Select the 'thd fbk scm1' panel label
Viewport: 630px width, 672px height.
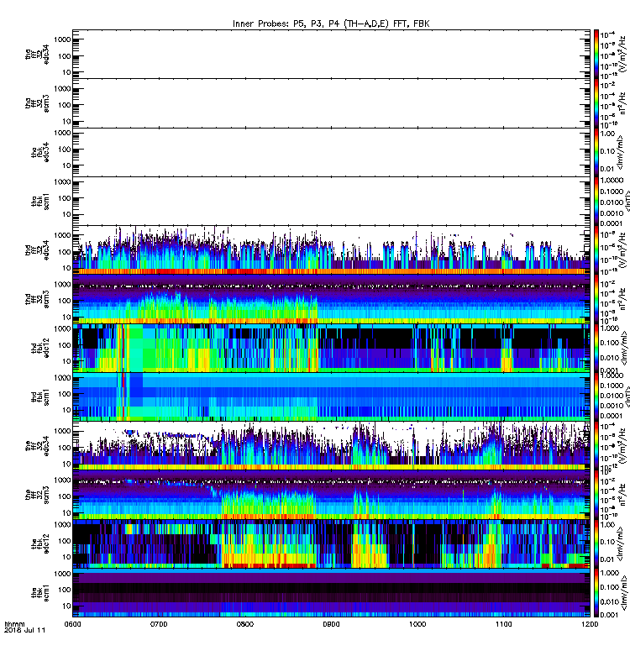coord(40,396)
